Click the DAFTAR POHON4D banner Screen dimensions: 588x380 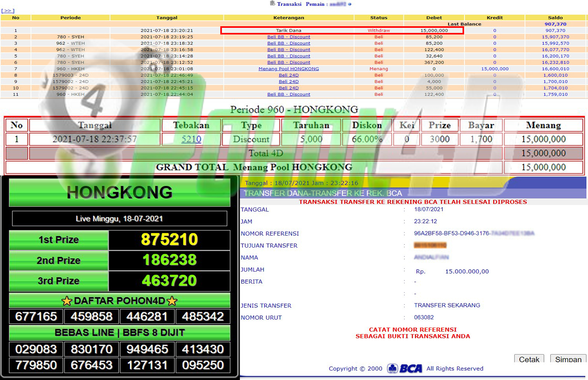coord(120,300)
